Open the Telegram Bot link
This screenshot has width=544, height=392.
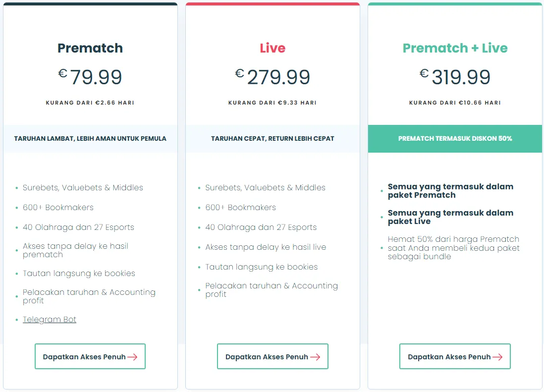(50, 319)
